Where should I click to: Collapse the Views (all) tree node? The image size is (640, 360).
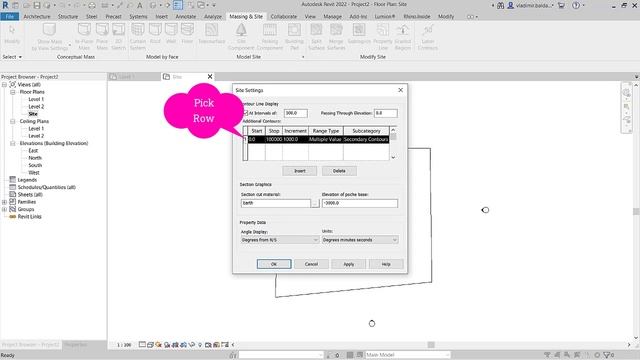click(x=4, y=84)
